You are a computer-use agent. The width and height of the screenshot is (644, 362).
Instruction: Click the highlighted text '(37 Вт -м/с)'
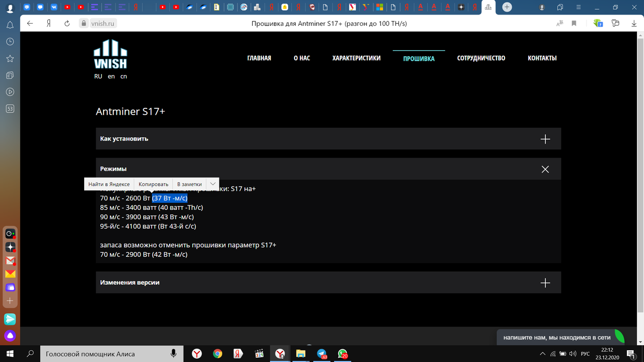(170, 198)
